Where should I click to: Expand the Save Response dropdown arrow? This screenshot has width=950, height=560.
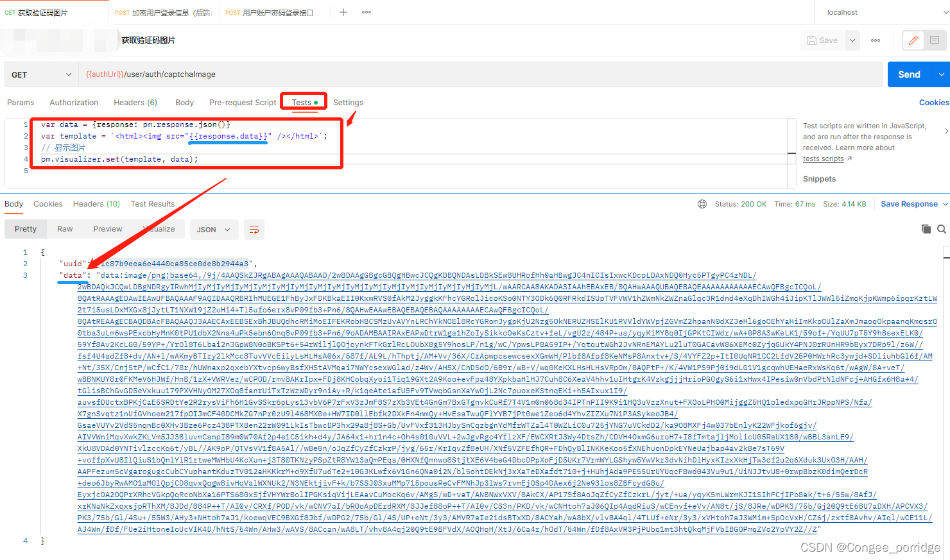tap(945, 204)
